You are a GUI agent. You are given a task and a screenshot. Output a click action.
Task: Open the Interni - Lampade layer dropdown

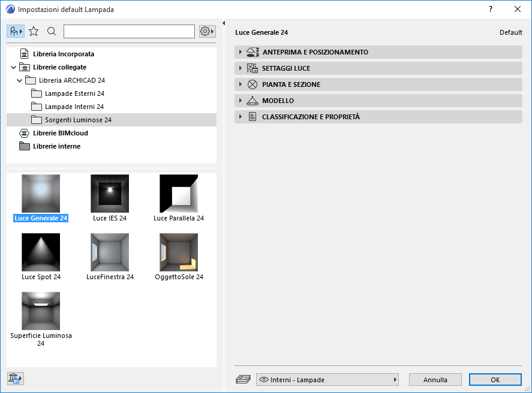pyautogui.click(x=327, y=380)
